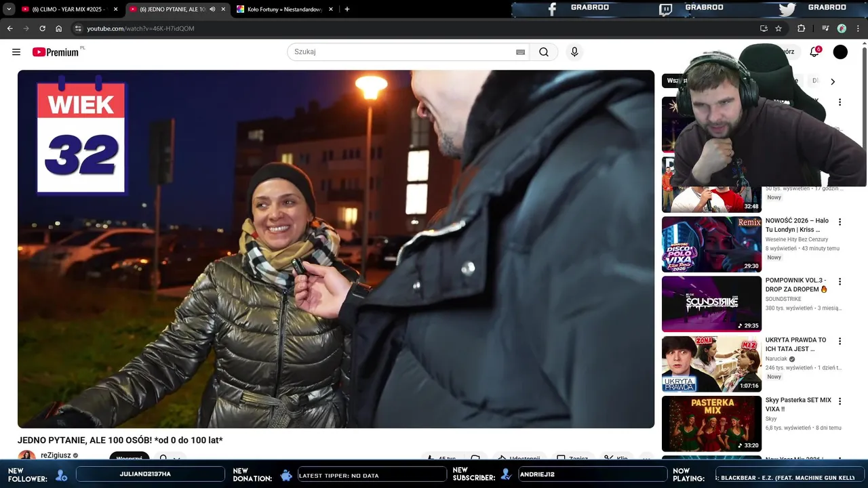Open the YouTube account avatar menu
The width and height of the screenshot is (868, 488).
840,52
